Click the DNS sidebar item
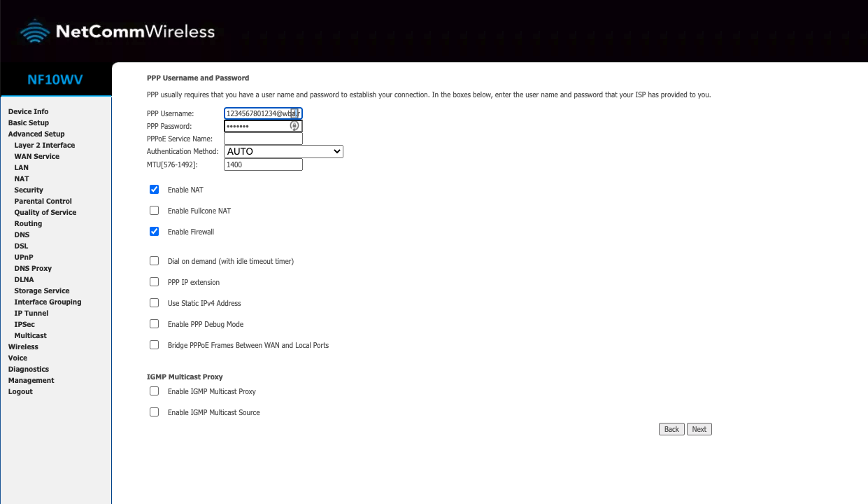The image size is (868, 504). tap(22, 235)
